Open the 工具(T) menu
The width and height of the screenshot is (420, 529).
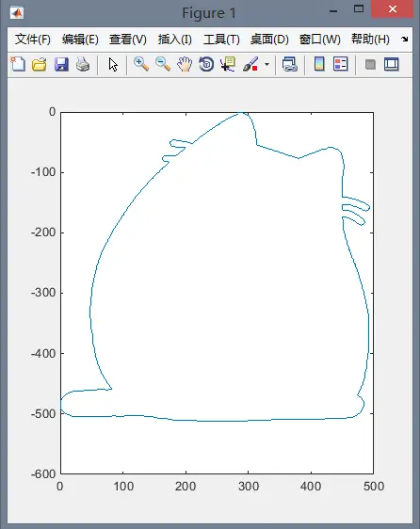pos(221,40)
